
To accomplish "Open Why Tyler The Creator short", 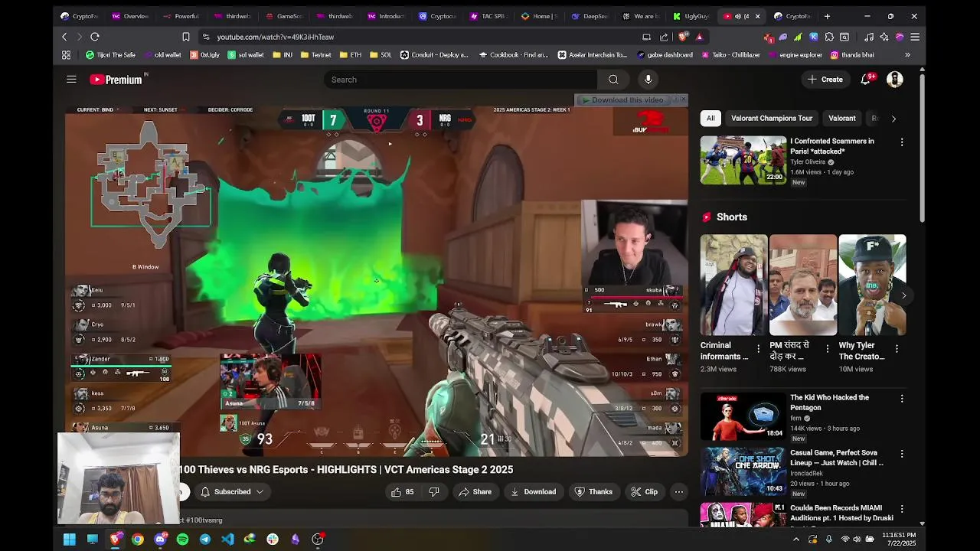I will pos(872,285).
